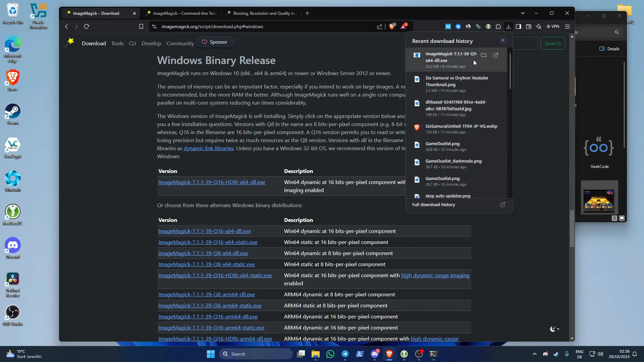Open the Develop navigation item
The image size is (644, 362).
(x=151, y=43)
